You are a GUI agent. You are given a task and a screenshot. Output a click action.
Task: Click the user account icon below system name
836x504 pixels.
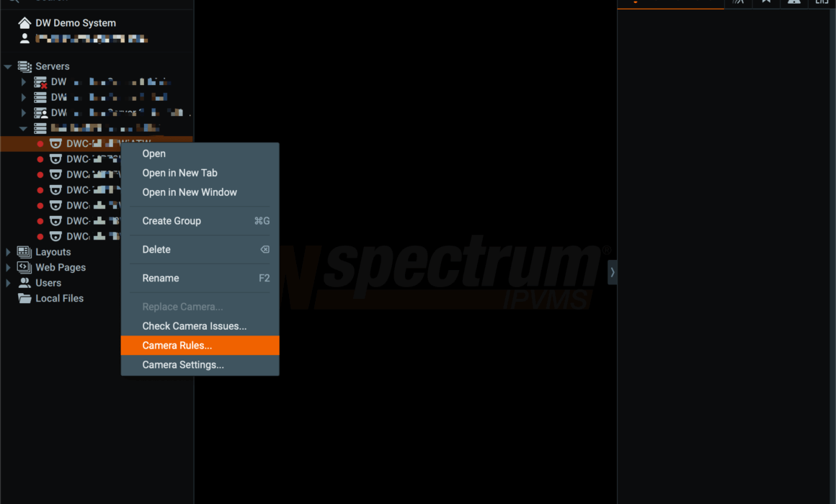pyautogui.click(x=25, y=38)
